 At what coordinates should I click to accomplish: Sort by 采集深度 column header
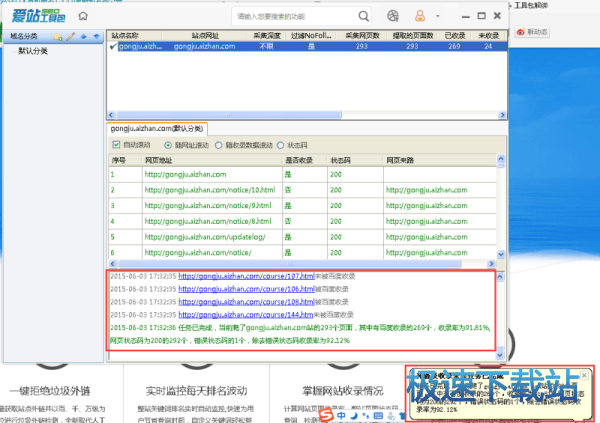click(267, 36)
